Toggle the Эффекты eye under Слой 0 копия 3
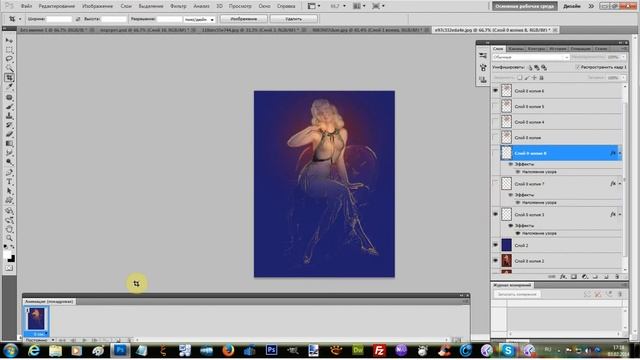 (511, 225)
